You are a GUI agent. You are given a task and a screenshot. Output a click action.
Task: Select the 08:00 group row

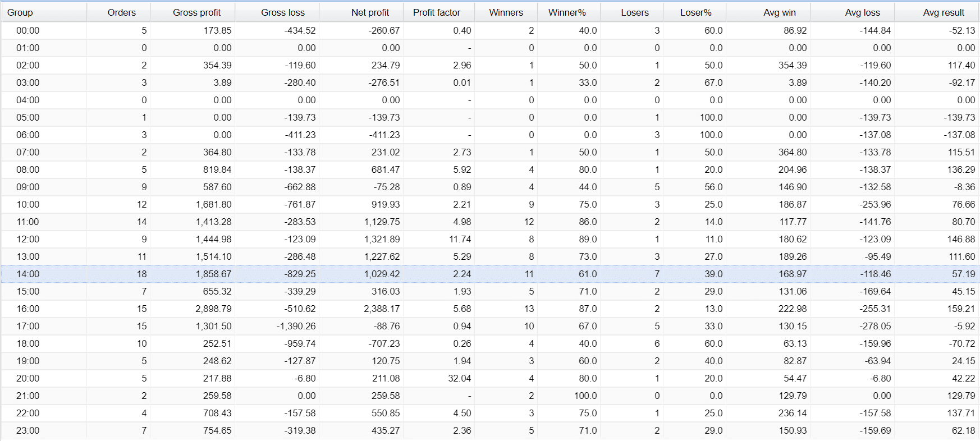pos(490,169)
